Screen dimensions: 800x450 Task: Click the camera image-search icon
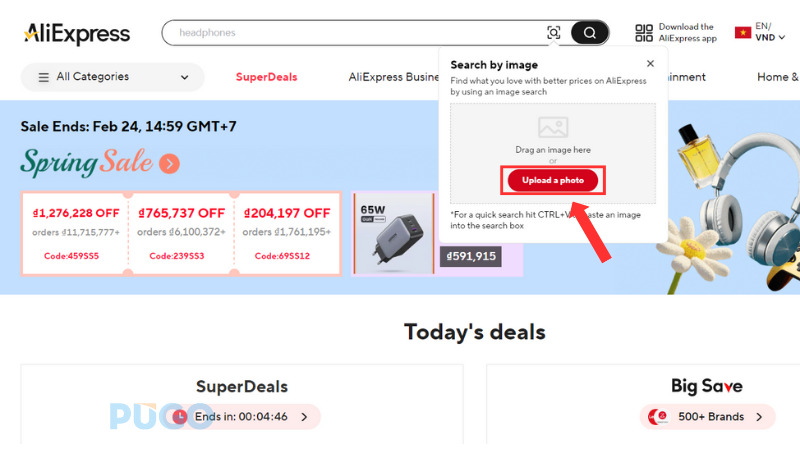pyautogui.click(x=554, y=33)
